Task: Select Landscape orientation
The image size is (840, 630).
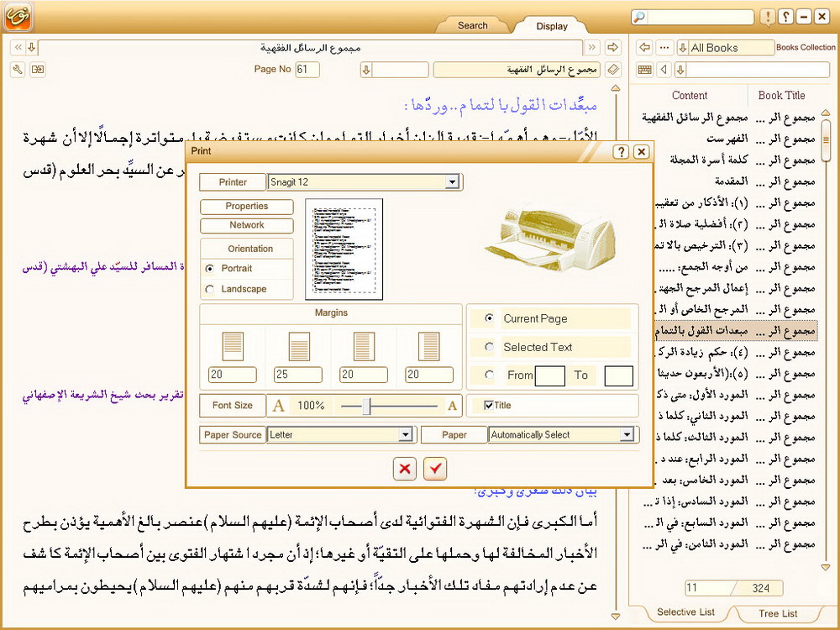Action: pos(209,289)
